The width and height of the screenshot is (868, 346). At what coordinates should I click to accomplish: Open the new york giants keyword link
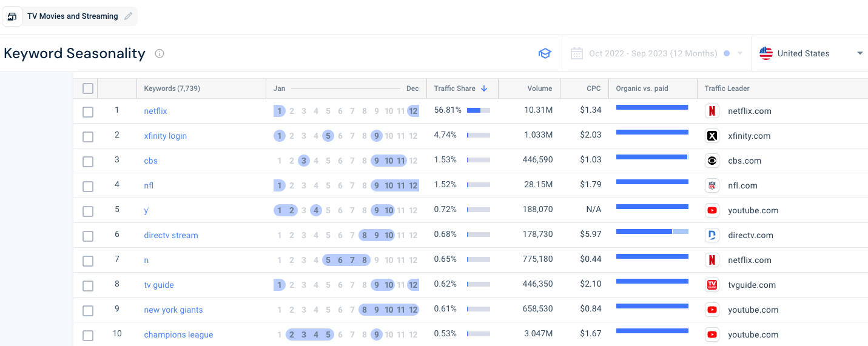point(173,310)
